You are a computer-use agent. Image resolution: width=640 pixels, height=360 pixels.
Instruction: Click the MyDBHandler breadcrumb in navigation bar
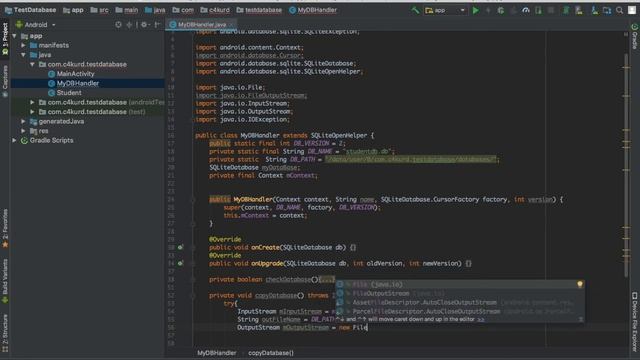pyautogui.click(x=313, y=10)
